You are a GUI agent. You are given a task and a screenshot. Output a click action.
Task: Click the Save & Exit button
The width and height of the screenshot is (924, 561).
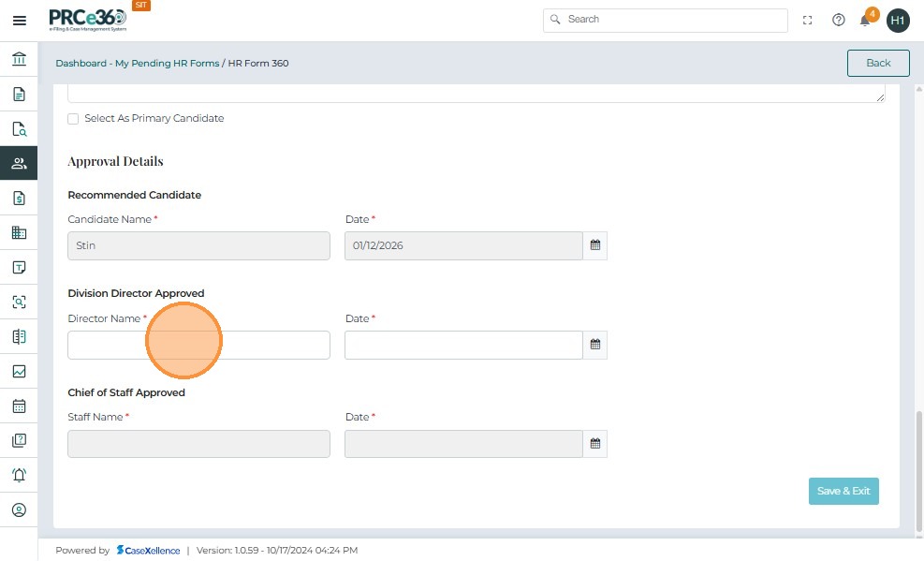(x=843, y=491)
